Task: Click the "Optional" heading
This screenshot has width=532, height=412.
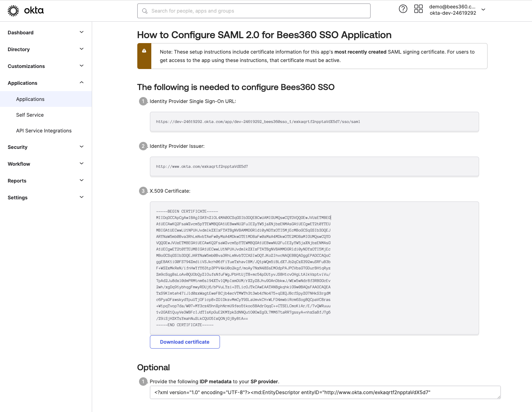Action: [153, 368]
